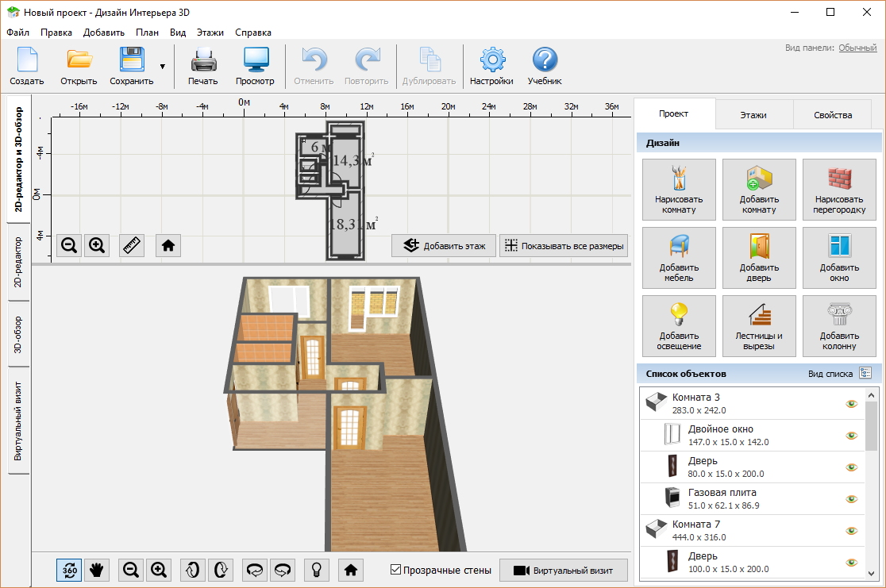Image resolution: width=886 pixels, height=588 pixels.
Task: Activate the hand pan tool
Action: coord(97,570)
